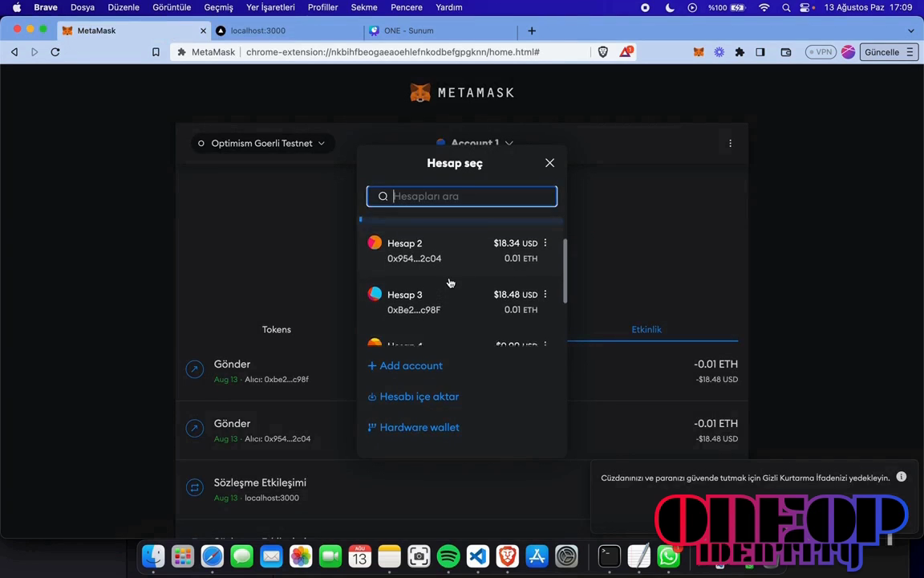Image resolution: width=924 pixels, height=578 pixels.
Task: Click the MetaMask fox logo
Action: point(420,92)
